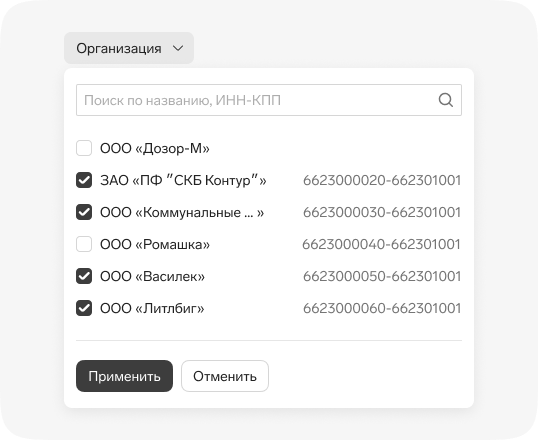Deselect the ООО «Литлбиг» checkbox
538x440 pixels.
tap(84, 308)
